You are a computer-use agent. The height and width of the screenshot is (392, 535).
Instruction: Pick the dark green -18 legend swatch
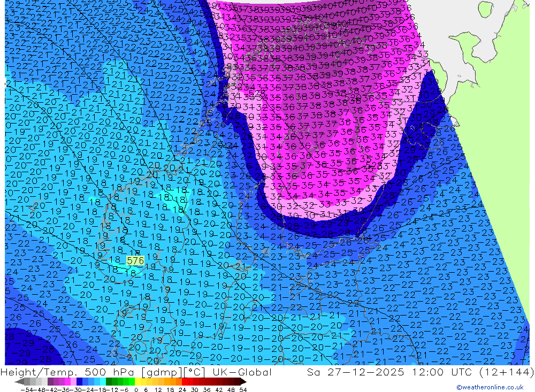point(109,382)
